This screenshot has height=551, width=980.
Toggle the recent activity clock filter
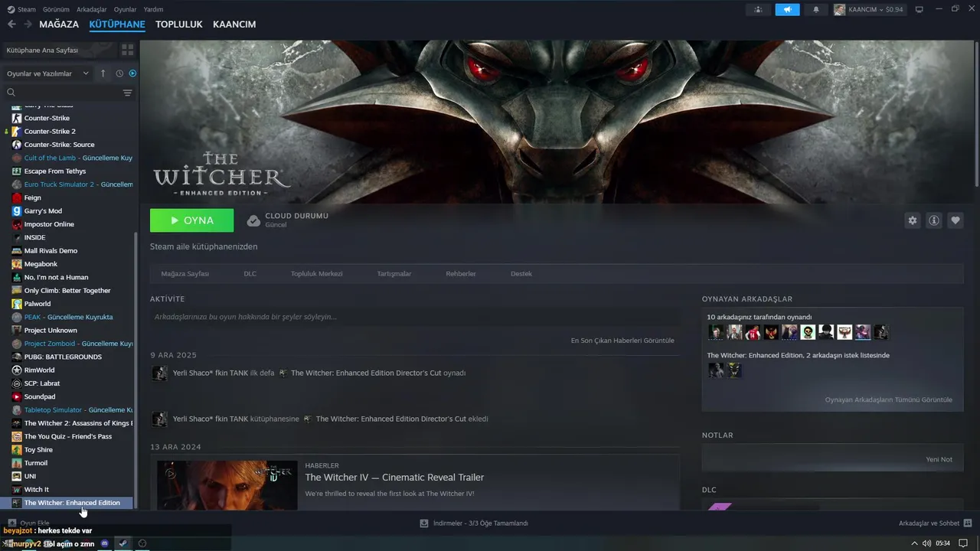pyautogui.click(x=119, y=73)
